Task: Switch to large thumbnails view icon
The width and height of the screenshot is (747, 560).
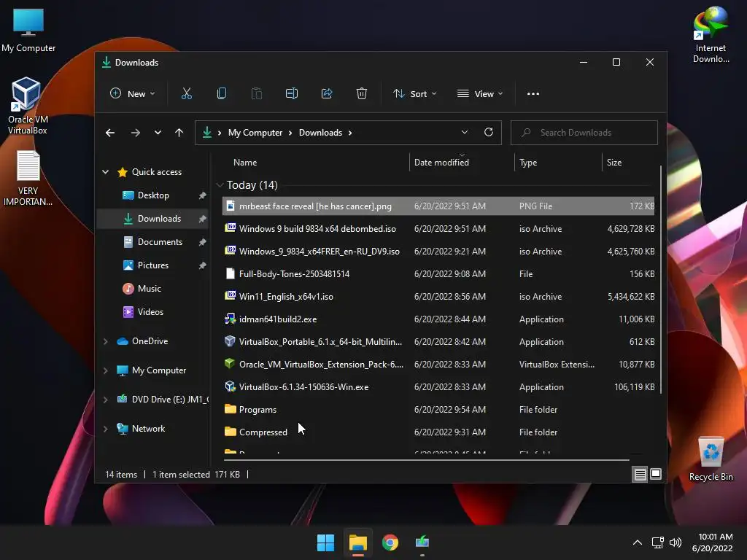Action: (656, 474)
